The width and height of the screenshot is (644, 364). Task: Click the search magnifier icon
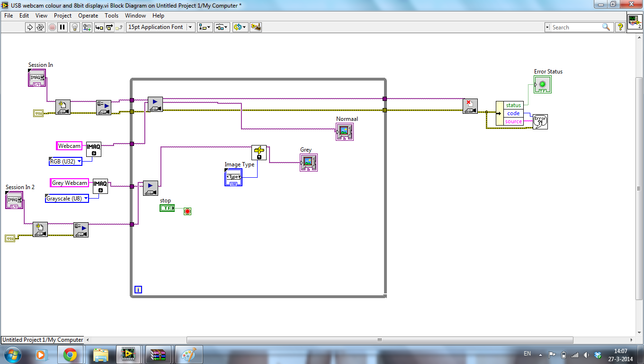click(606, 27)
